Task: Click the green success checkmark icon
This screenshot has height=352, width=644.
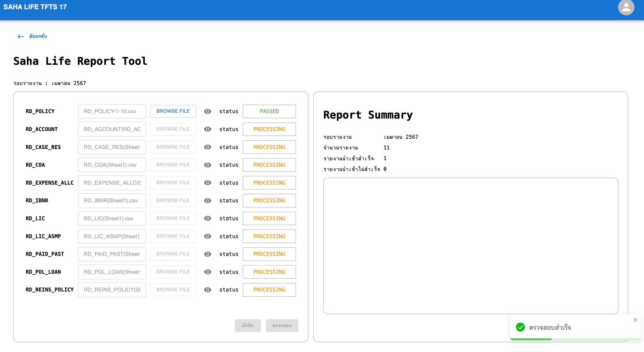Action: [520, 327]
